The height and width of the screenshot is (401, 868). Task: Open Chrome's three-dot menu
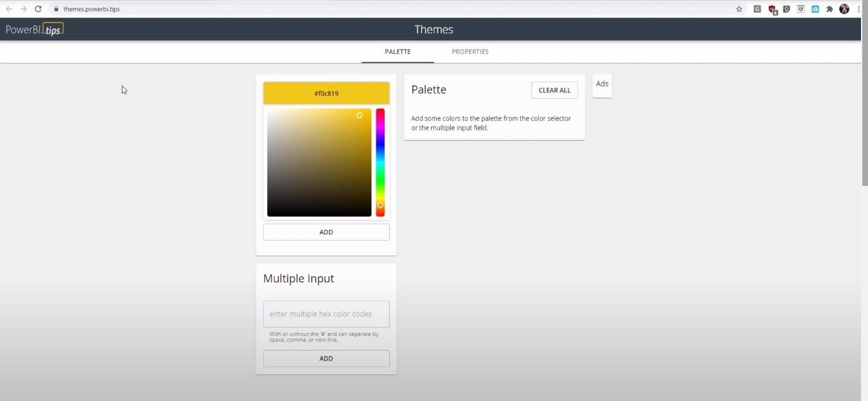(x=859, y=9)
